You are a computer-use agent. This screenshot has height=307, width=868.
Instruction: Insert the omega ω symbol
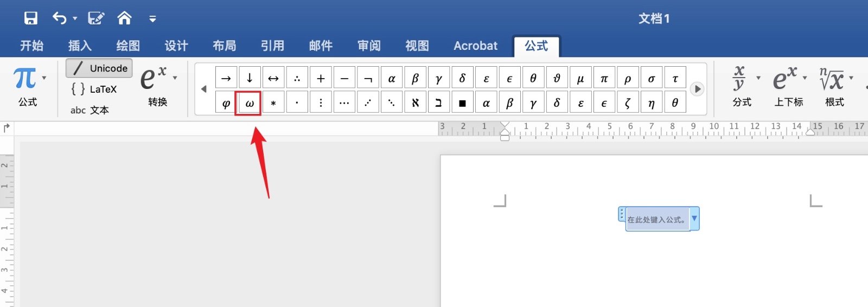tap(250, 103)
